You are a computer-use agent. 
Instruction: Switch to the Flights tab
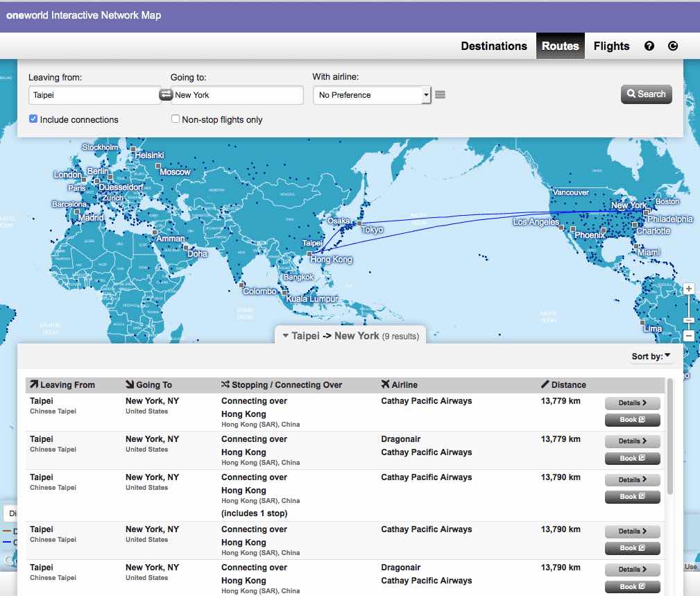[x=611, y=46]
